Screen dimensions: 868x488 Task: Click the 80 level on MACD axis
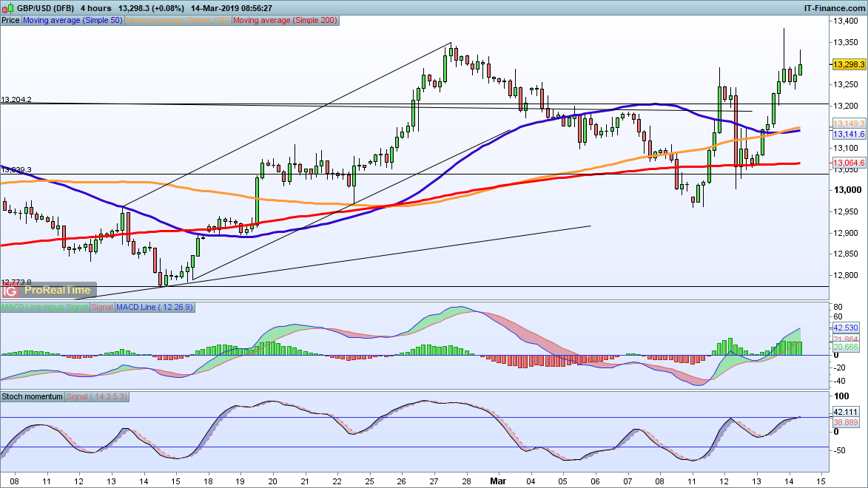[838, 307]
